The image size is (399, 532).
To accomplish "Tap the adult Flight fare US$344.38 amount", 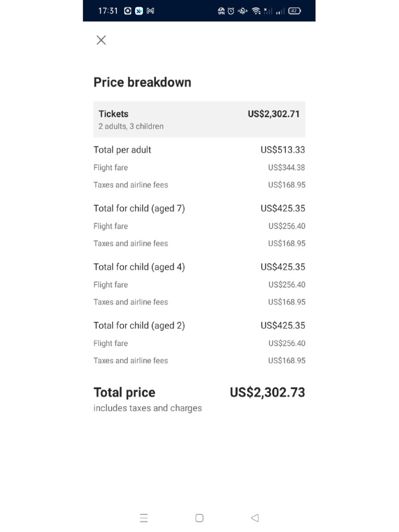I will (x=286, y=168).
